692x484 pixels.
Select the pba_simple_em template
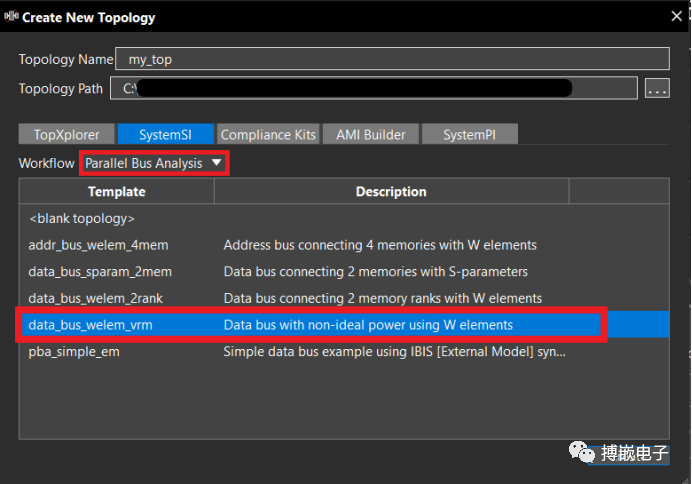coord(74,352)
